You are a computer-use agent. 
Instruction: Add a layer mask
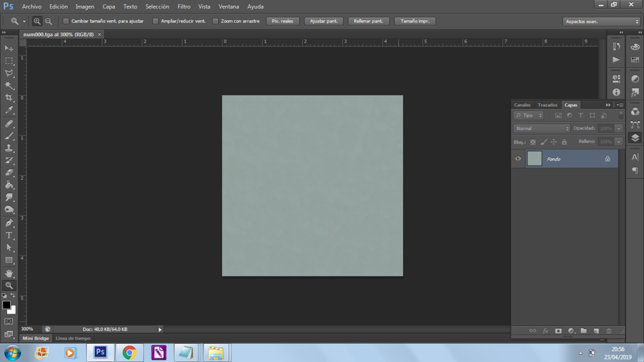click(558, 331)
